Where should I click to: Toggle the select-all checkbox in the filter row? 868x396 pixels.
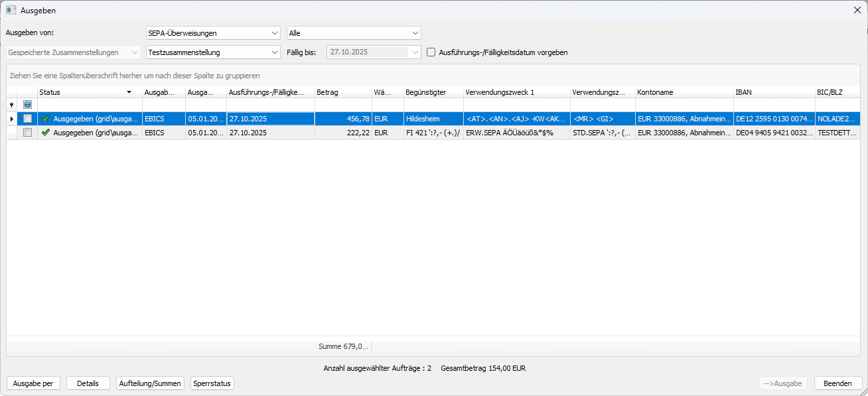[27, 105]
